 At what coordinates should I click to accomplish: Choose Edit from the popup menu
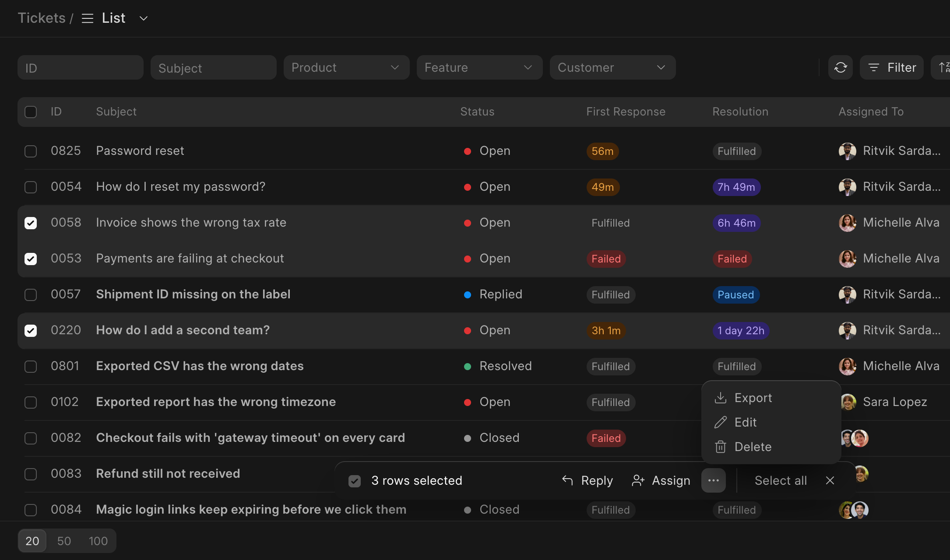pyautogui.click(x=771, y=422)
